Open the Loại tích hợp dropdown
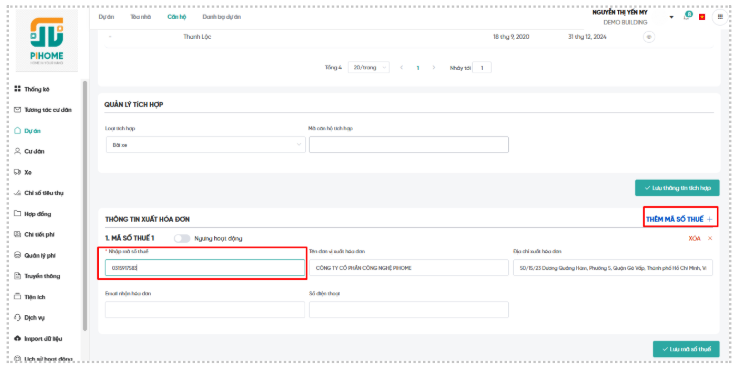 (x=206, y=145)
